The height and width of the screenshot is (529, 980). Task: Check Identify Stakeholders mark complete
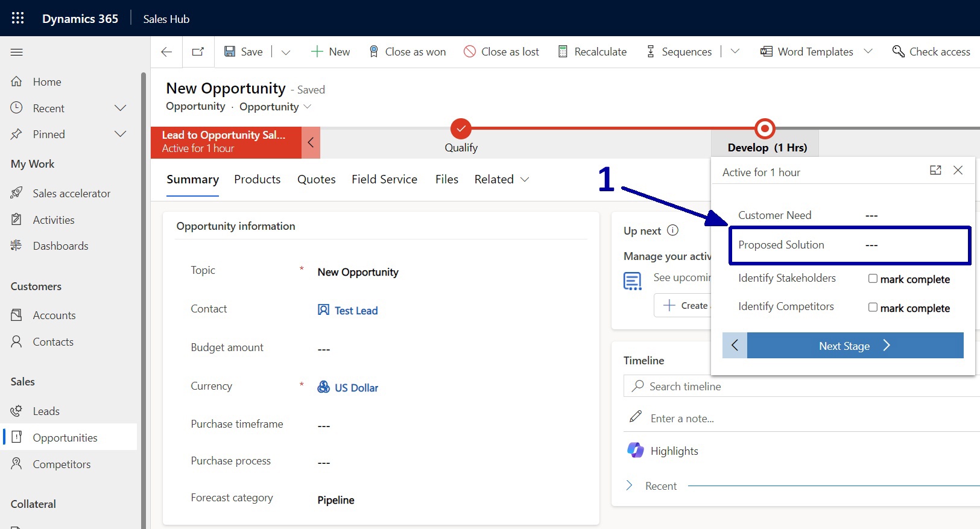pos(873,279)
